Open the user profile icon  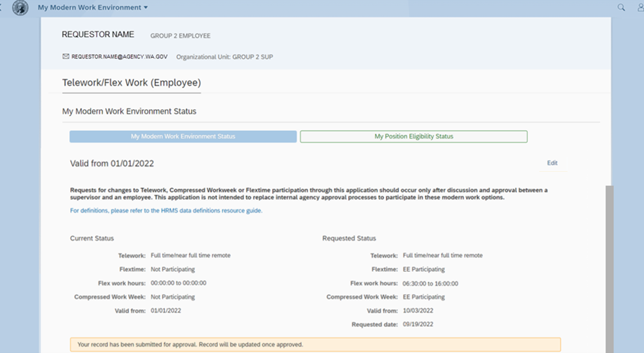[640, 8]
